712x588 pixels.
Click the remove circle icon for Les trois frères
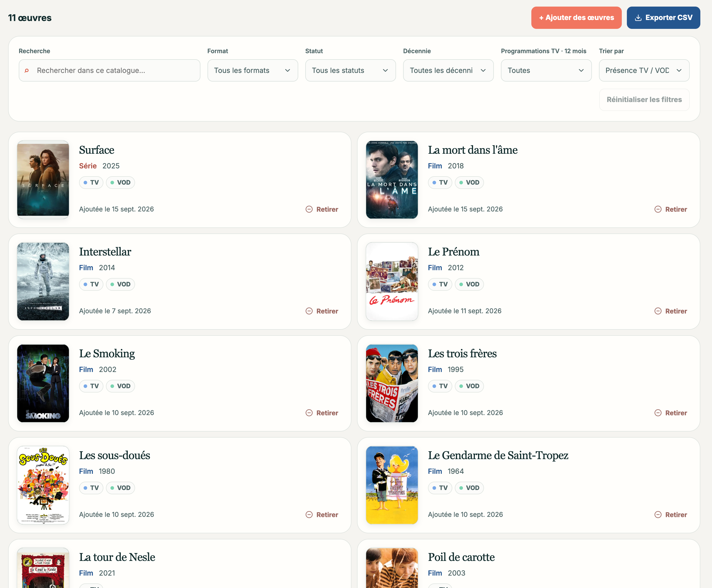[658, 413]
